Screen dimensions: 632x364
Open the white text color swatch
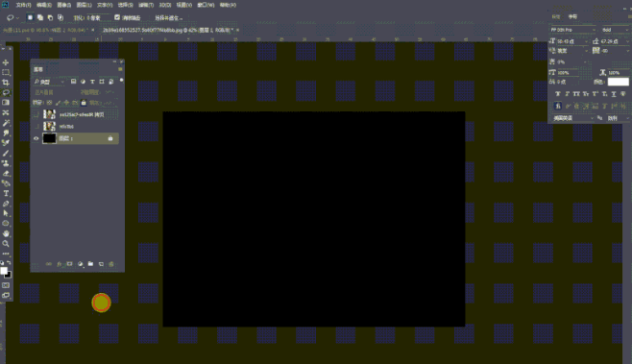(x=618, y=82)
